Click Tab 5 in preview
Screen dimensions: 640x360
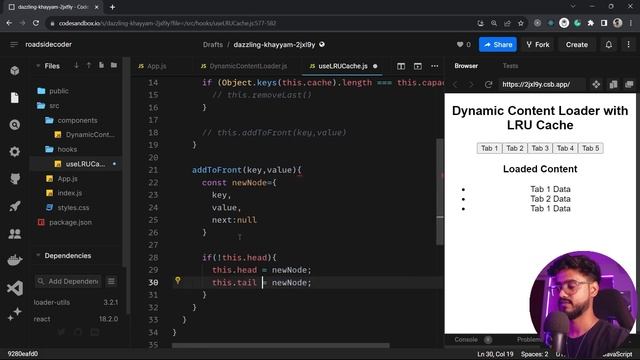point(591,148)
